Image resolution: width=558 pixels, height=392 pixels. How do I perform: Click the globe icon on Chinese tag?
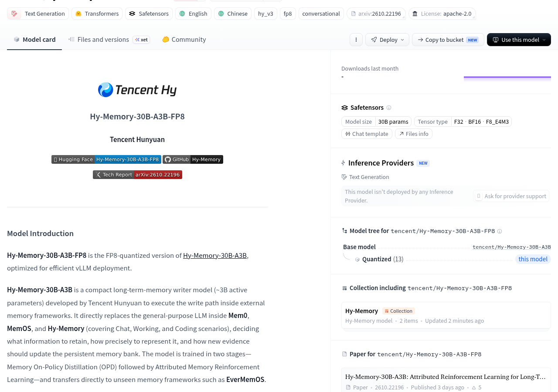coord(221,14)
